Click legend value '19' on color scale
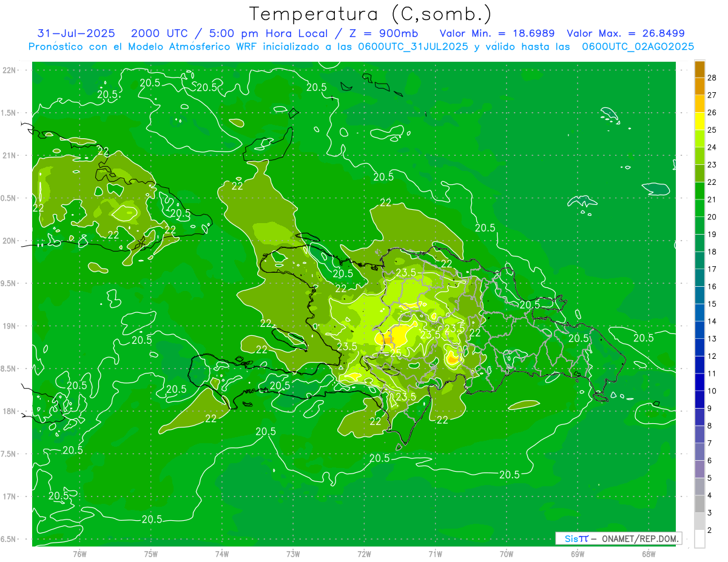This screenshot has height=562, width=728. [712, 234]
